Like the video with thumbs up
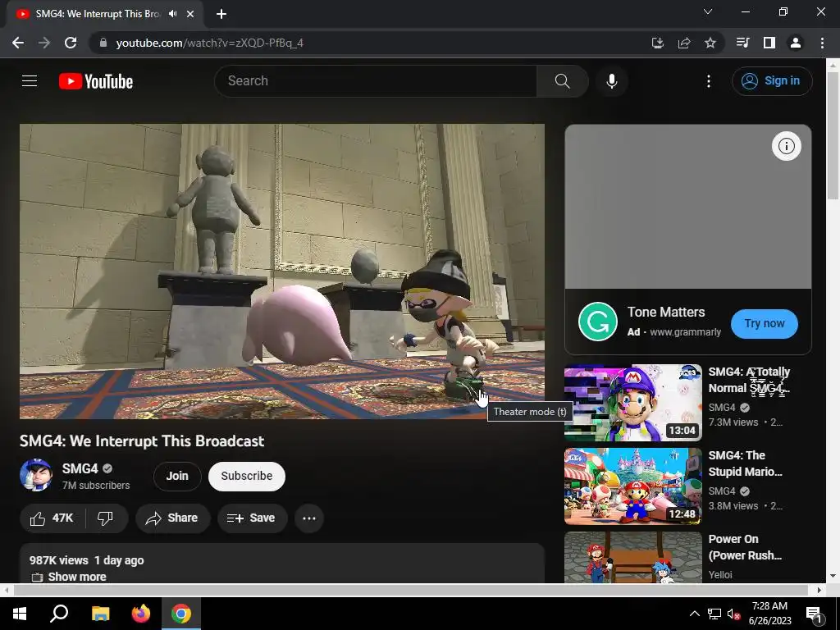Viewport: 840px width, 630px height. pos(52,518)
